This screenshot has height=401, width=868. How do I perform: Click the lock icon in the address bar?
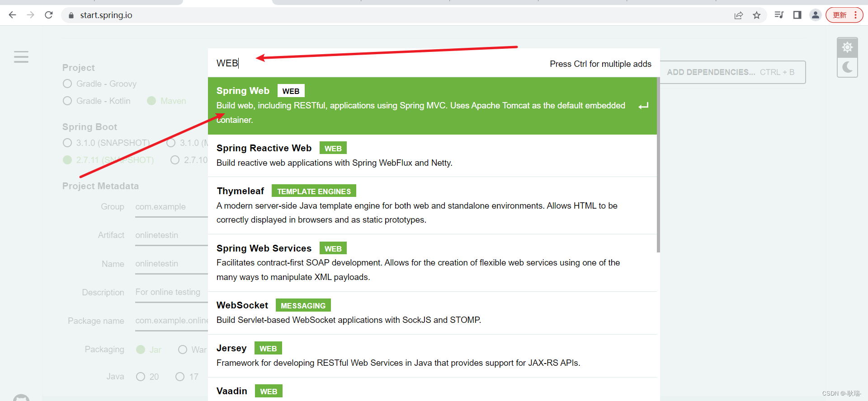coord(71,15)
